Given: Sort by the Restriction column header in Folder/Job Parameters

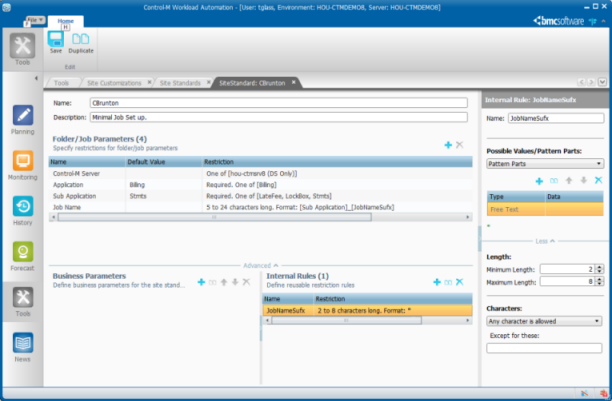Looking at the screenshot, I should [337, 162].
